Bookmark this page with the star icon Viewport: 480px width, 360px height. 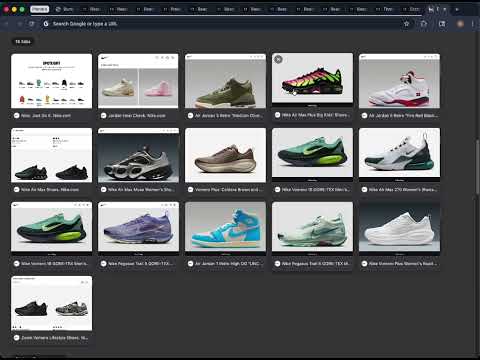[406, 24]
